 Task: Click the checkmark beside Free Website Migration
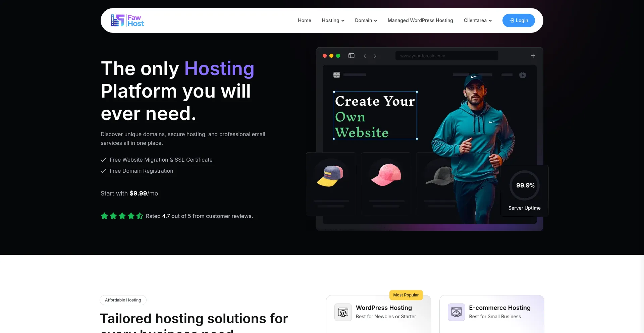tap(103, 160)
